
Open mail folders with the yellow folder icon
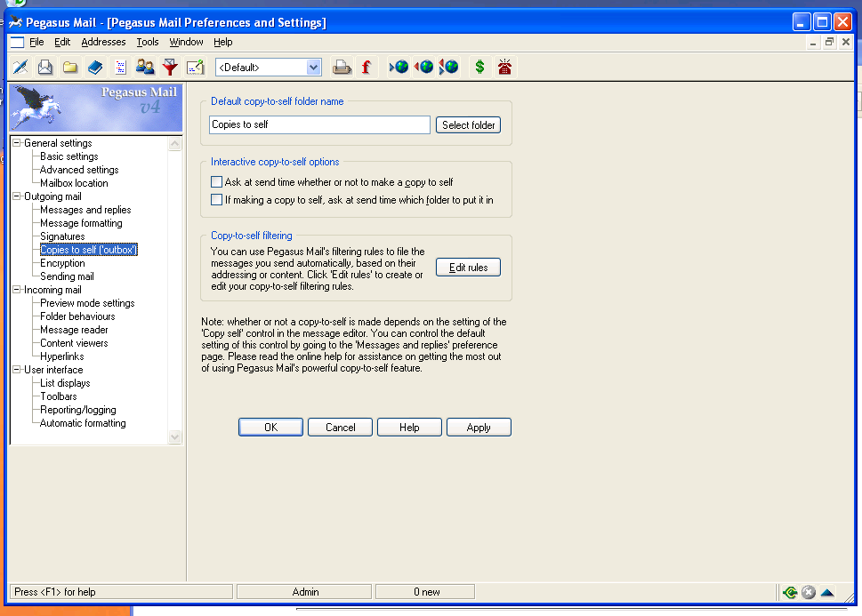click(x=69, y=67)
